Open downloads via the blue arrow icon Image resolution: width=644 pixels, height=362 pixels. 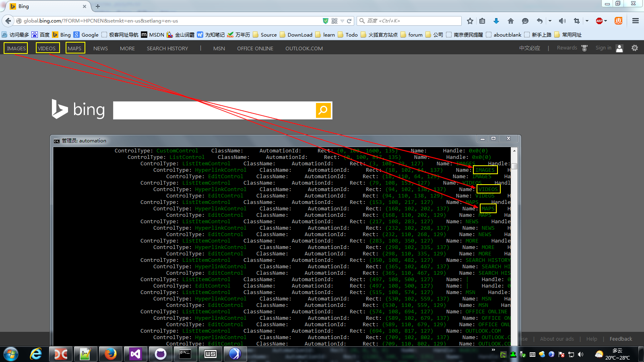(x=496, y=21)
